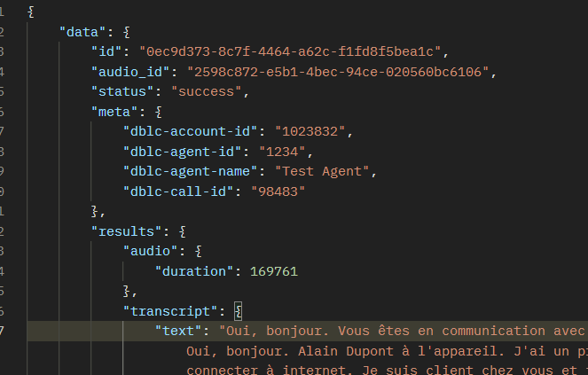Click the "status" key
Viewport: 588px width, 375px height.
pos(122,92)
